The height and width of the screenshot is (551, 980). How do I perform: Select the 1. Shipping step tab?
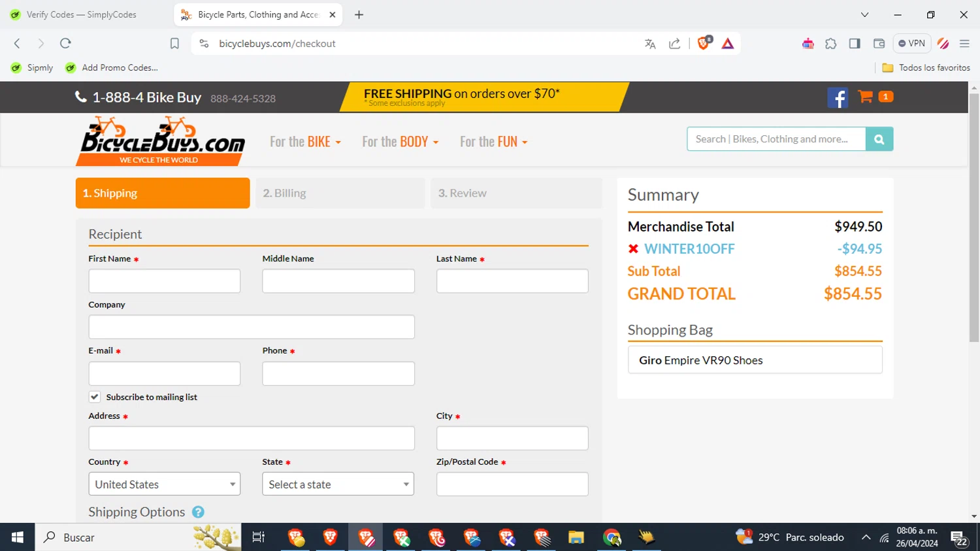point(163,193)
